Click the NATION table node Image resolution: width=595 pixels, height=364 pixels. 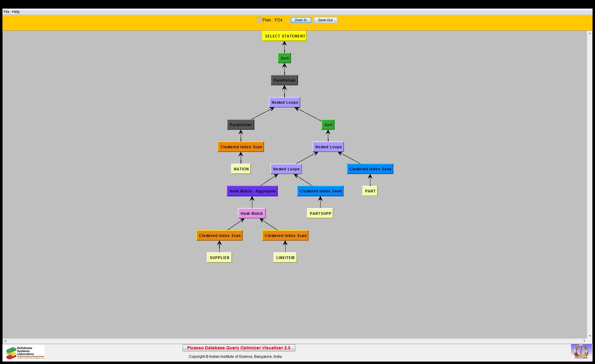(241, 169)
